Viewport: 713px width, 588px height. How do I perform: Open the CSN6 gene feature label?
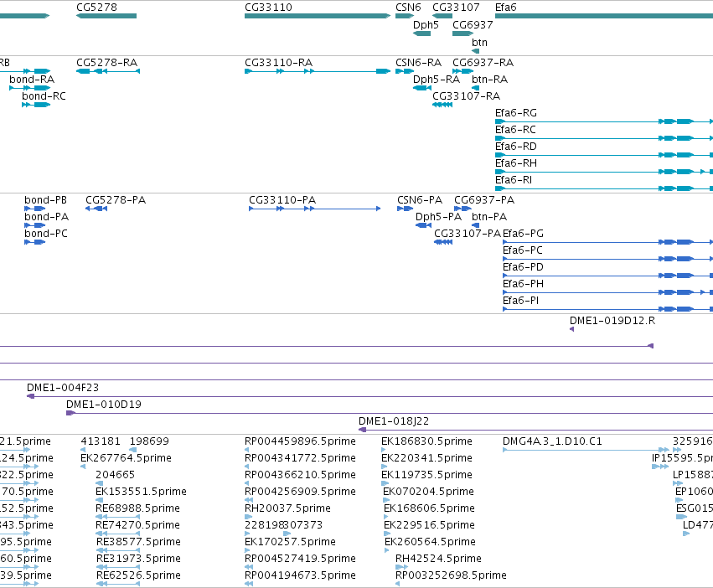408,8
